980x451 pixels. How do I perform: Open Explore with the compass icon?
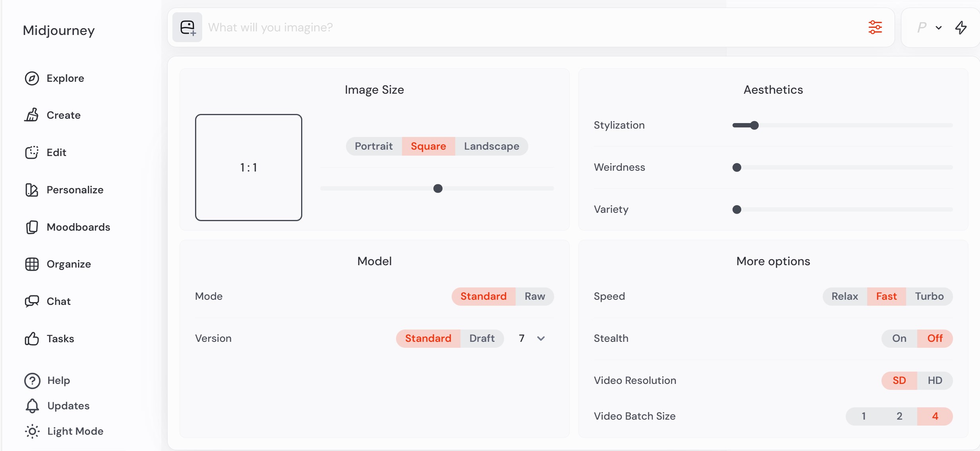coord(32,78)
